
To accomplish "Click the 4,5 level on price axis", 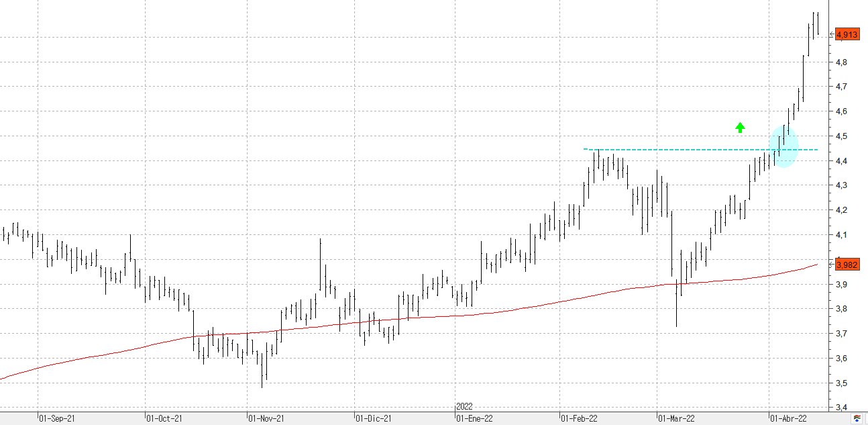I will click(841, 136).
